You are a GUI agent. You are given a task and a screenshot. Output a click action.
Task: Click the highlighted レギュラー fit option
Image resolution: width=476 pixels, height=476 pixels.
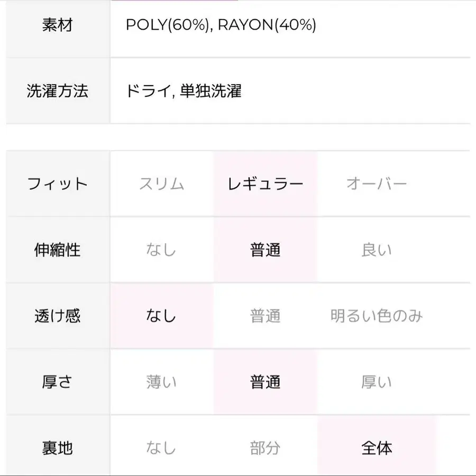(x=265, y=184)
